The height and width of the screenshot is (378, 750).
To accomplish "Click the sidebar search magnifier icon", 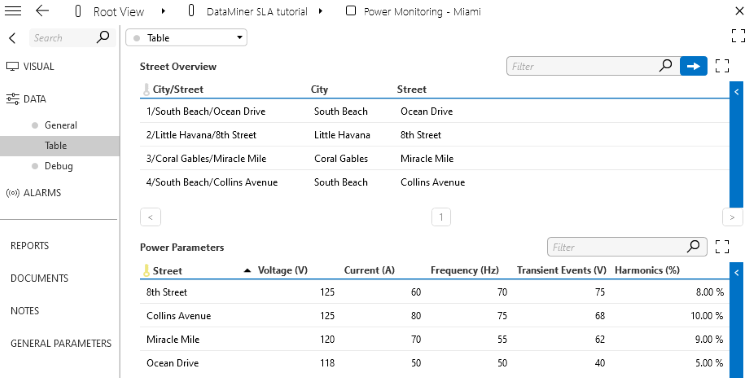I will pos(103,37).
